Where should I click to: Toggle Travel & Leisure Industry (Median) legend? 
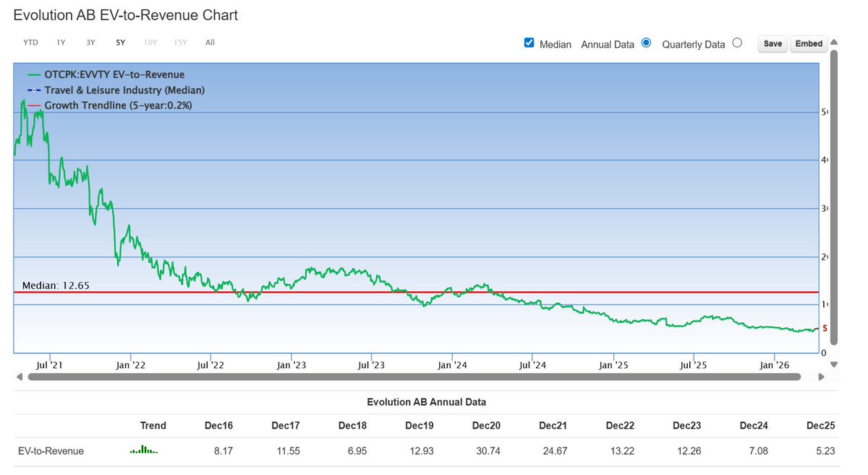pyautogui.click(x=116, y=90)
